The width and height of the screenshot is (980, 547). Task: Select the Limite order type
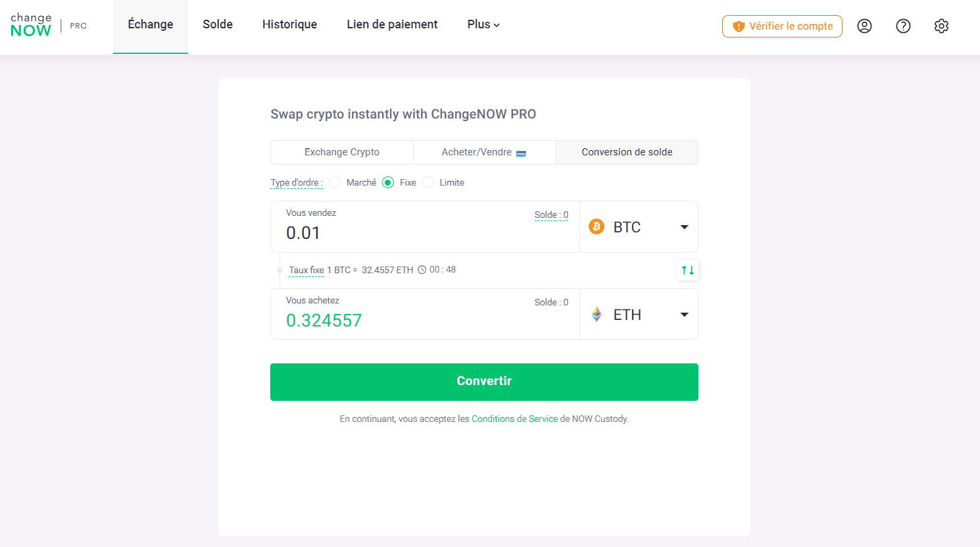pos(428,182)
